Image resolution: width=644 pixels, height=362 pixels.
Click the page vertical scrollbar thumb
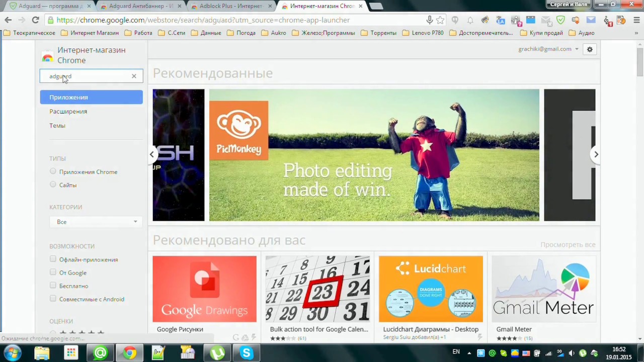coord(640,63)
